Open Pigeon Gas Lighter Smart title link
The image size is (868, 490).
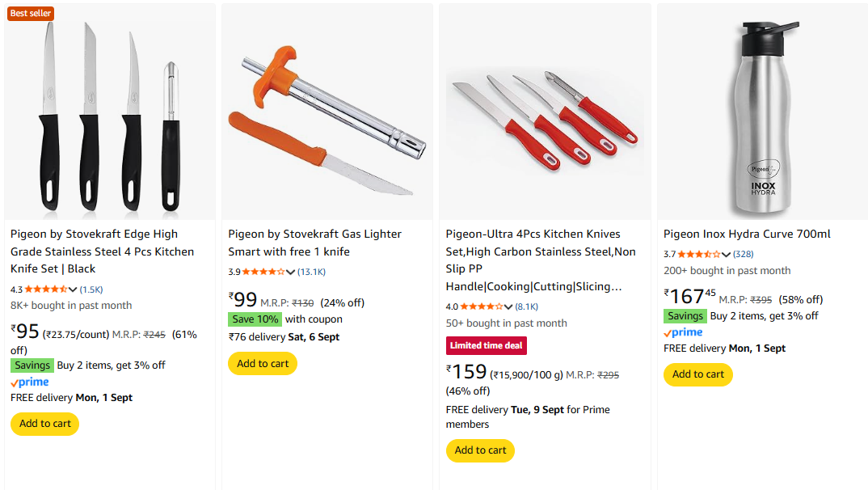[x=314, y=243]
